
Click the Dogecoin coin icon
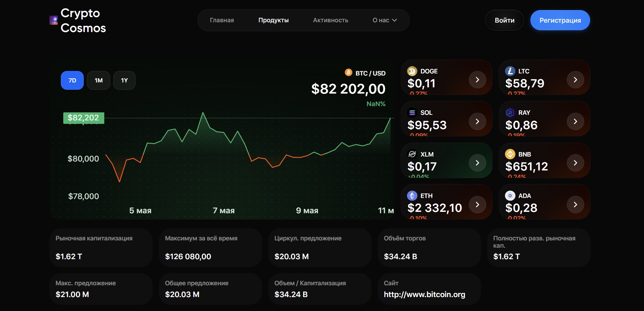pos(412,71)
